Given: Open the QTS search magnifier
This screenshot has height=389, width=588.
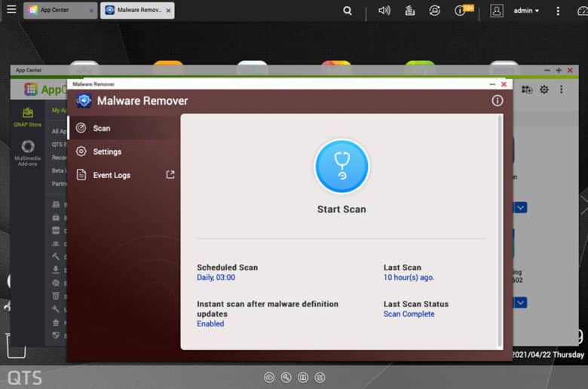Looking at the screenshot, I should click(x=348, y=11).
